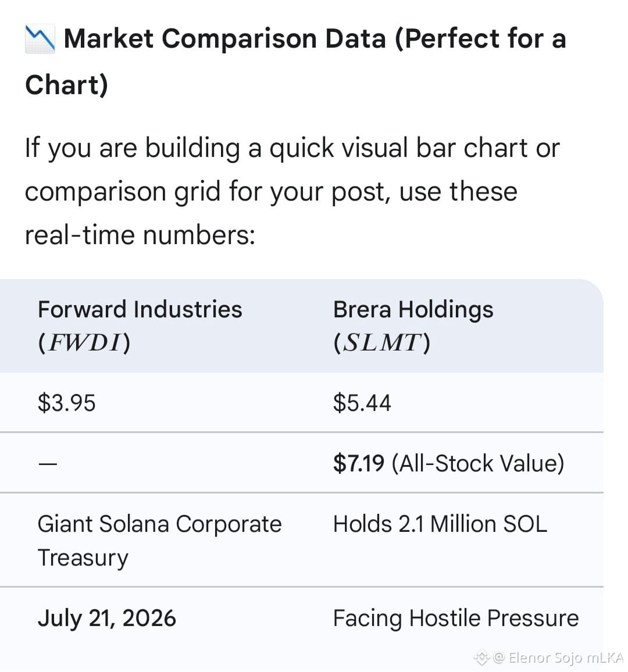This screenshot has height=672, width=628.
Task: Select the July 21, 2026 date cell
Action: pyautogui.click(x=107, y=618)
